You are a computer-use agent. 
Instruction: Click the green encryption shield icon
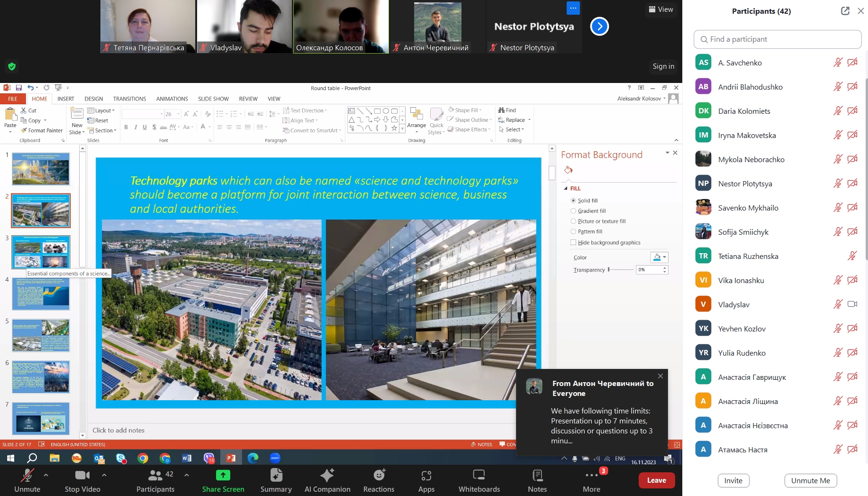coord(12,66)
